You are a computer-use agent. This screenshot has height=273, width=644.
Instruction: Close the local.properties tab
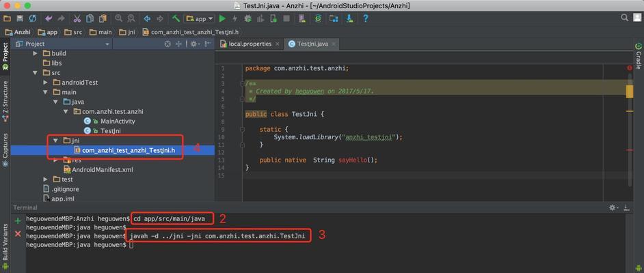pyautogui.click(x=278, y=44)
